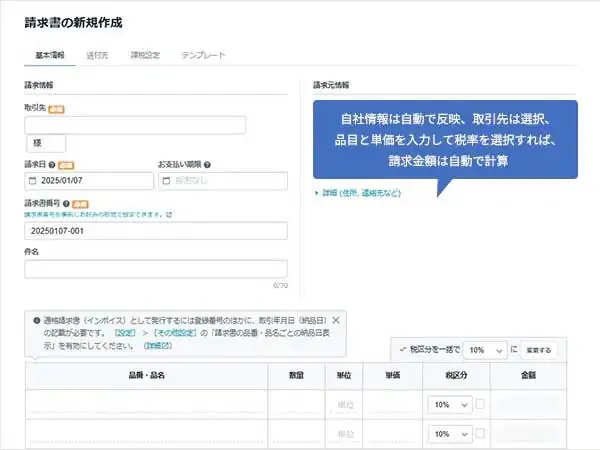
Task: Open the invoice number format hint link
Action: click(x=94, y=215)
